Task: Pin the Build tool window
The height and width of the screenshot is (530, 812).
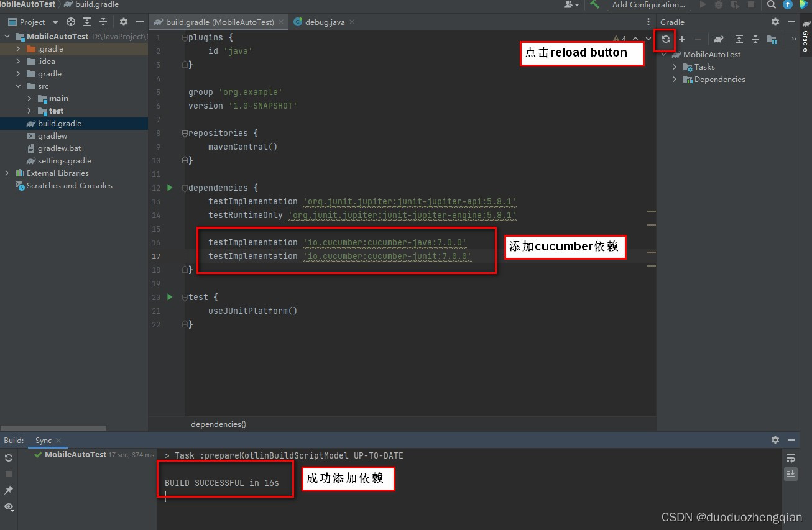Action: (9, 490)
